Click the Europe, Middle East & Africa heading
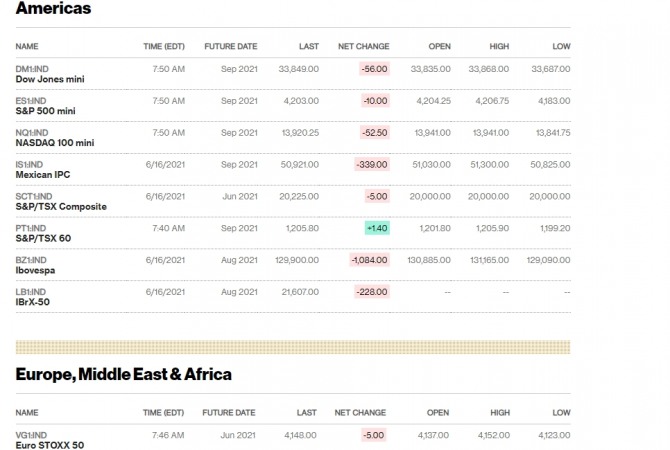The image size is (670, 450). [x=124, y=375]
